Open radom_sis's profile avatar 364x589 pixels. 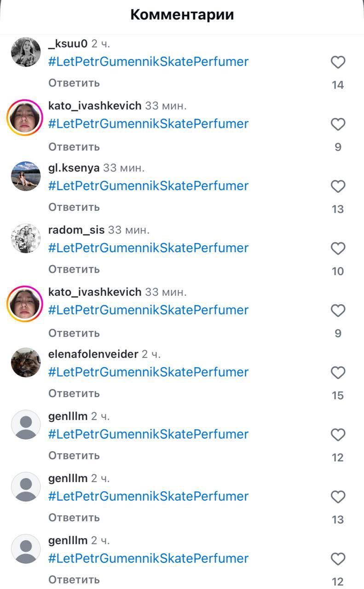[26, 238]
